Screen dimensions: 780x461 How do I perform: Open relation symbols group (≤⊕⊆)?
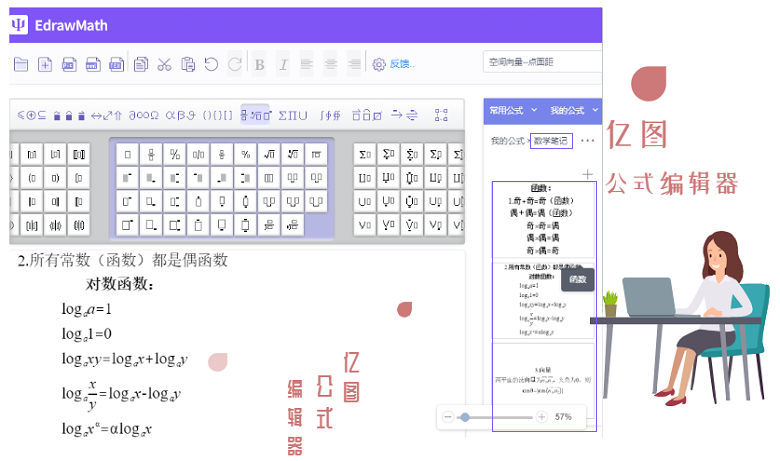pyautogui.click(x=31, y=115)
